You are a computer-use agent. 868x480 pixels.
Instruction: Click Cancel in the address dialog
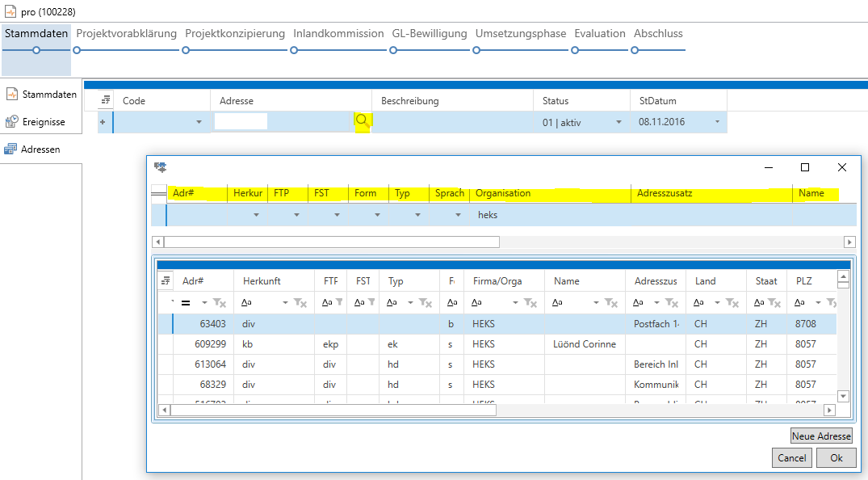791,458
